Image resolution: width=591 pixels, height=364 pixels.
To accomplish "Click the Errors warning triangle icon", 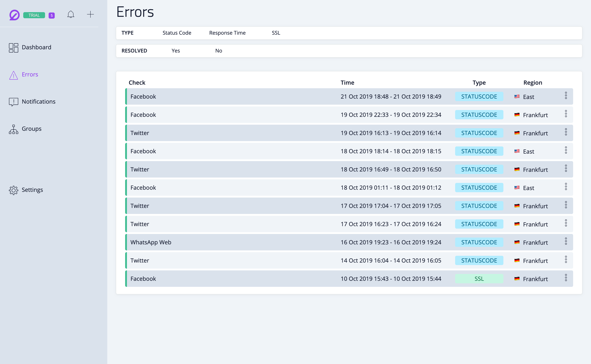I will click(13, 75).
